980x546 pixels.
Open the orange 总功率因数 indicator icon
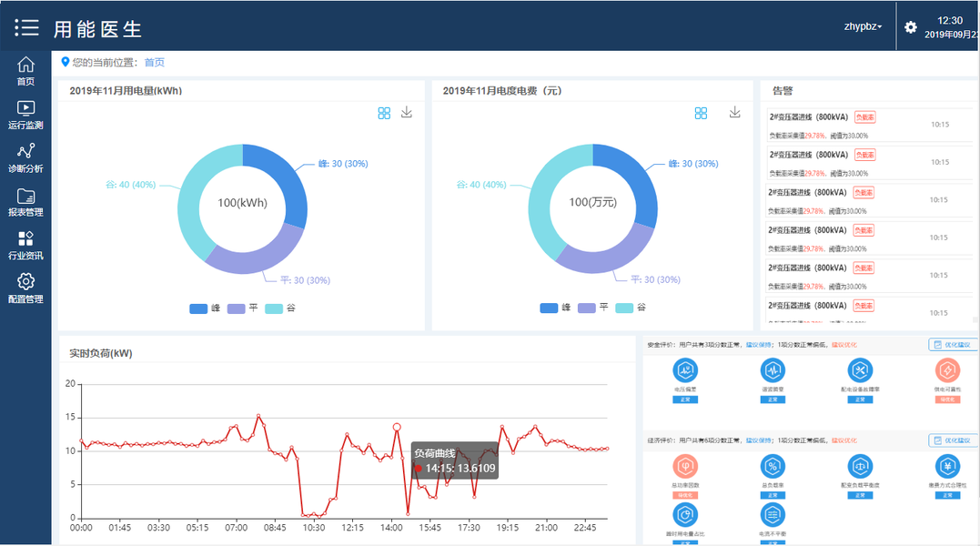tap(685, 466)
